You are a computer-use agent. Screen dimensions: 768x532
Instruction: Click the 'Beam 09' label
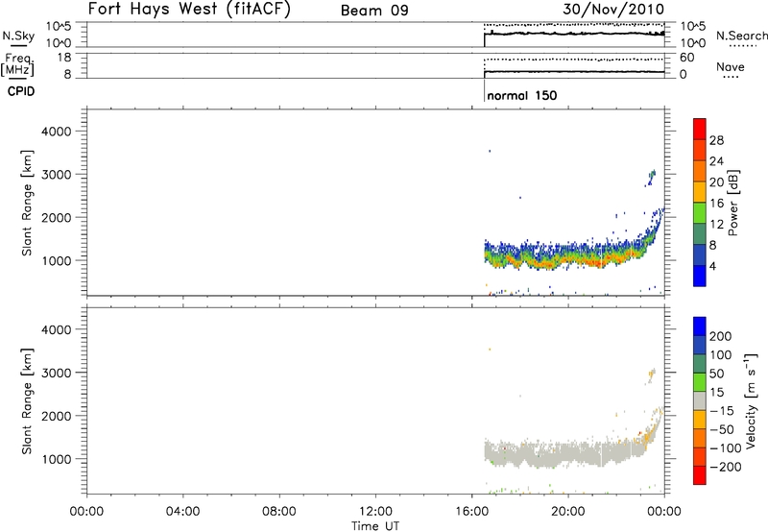(374, 11)
